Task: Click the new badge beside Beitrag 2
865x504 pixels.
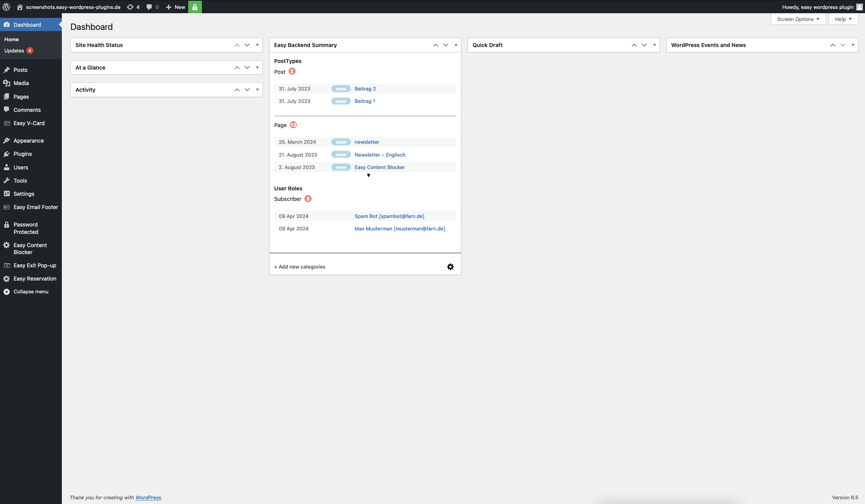Action: pyautogui.click(x=341, y=89)
